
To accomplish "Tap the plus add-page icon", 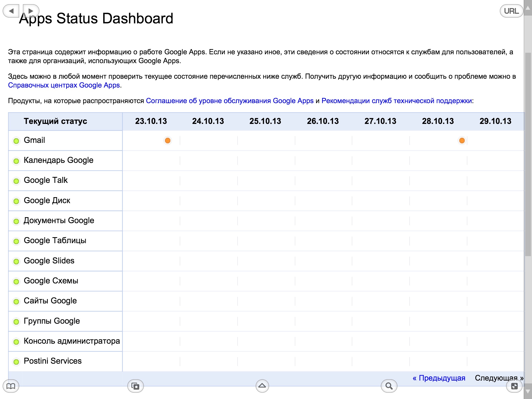I will click(x=514, y=386).
